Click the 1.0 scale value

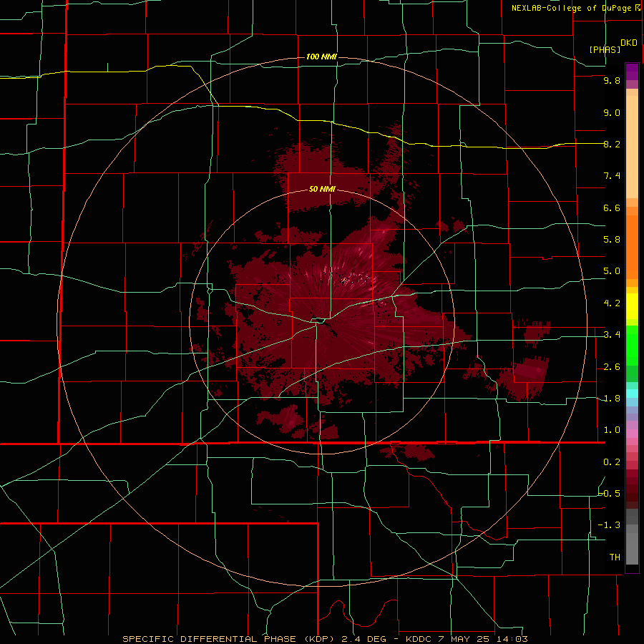[x=612, y=430]
